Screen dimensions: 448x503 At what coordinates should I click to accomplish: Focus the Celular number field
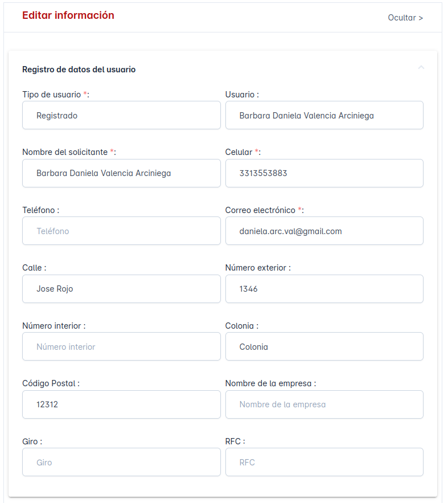point(324,173)
